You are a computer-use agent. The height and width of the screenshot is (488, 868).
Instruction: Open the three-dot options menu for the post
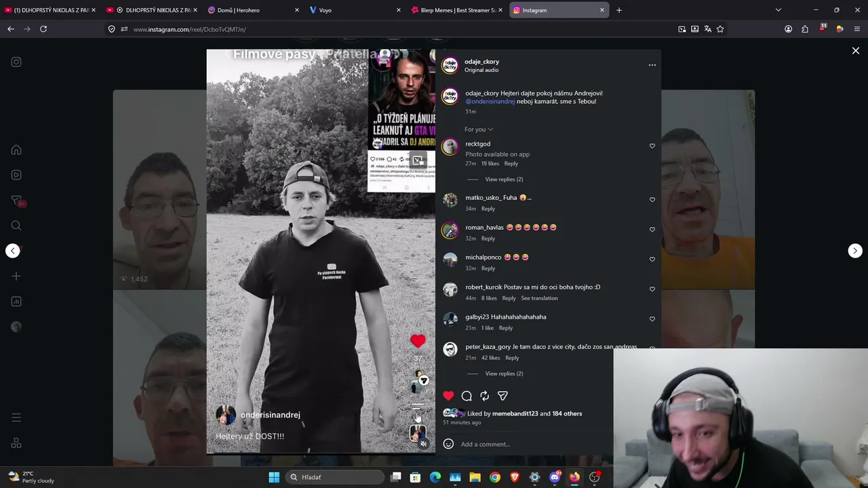pyautogui.click(x=652, y=65)
